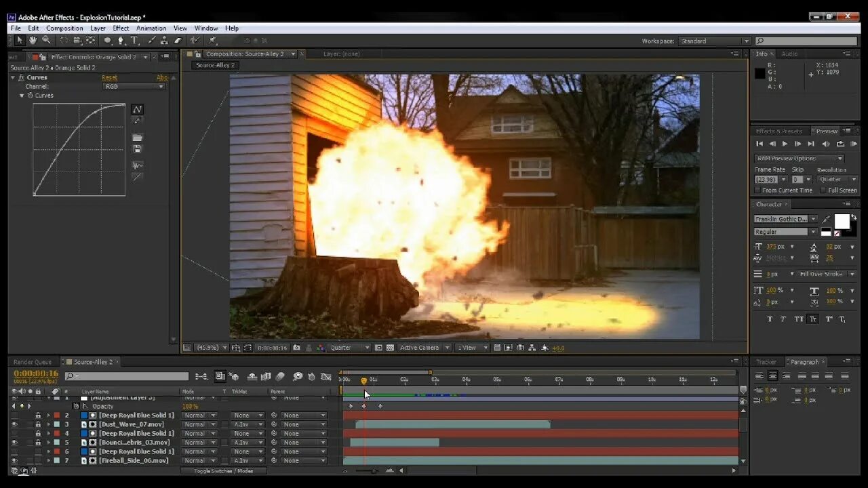
Task: Open the Graph Editor in timeline
Action: [325, 376]
